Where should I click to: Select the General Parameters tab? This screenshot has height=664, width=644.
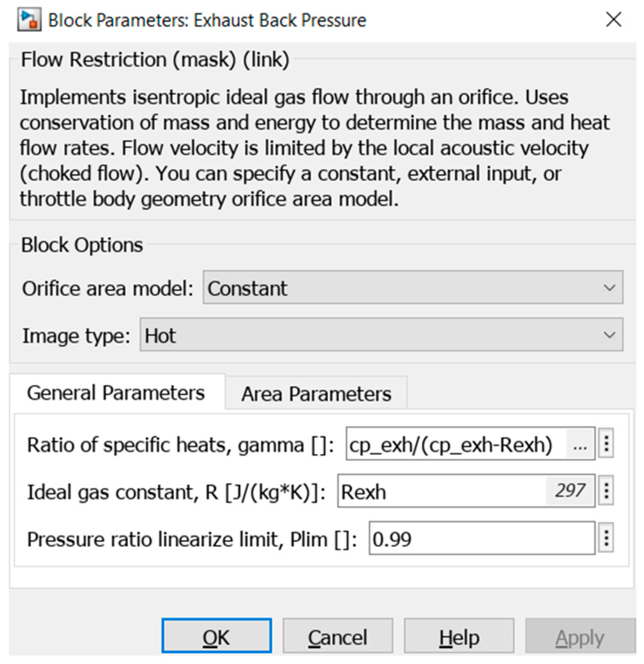116,392
